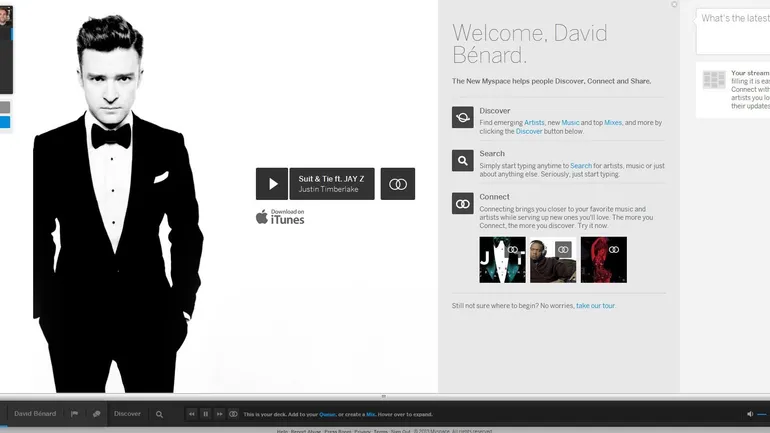The height and width of the screenshot is (433, 770).
Task: Open Discover in the bottom bar
Action: [127, 414]
